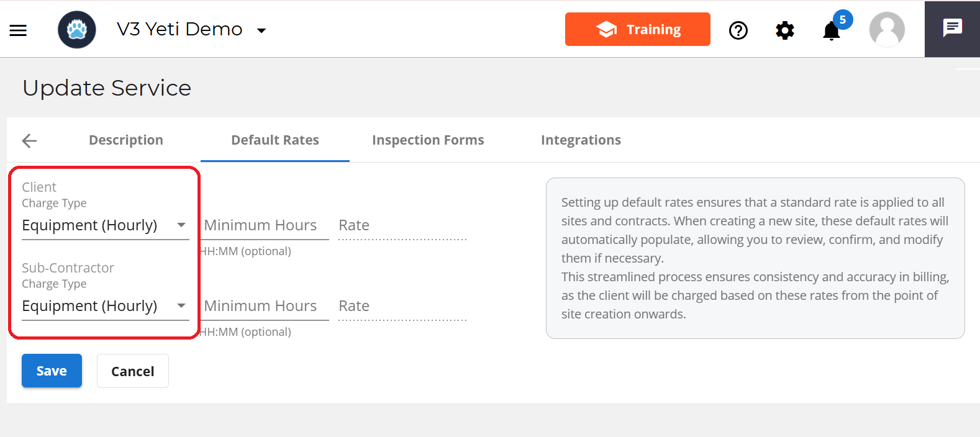Screen dimensions: 980x437
Task: Open the Inspection Forms tab
Action: click(428, 140)
